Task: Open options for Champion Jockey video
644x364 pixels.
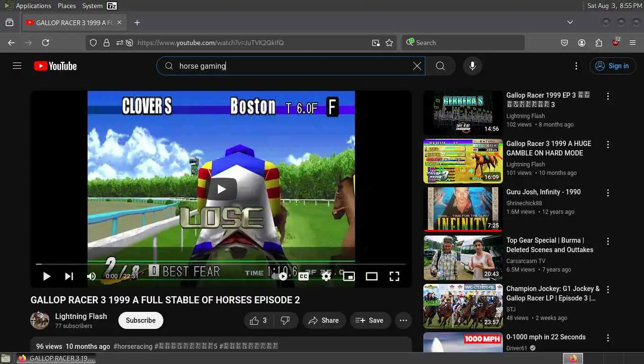Action: point(608,290)
